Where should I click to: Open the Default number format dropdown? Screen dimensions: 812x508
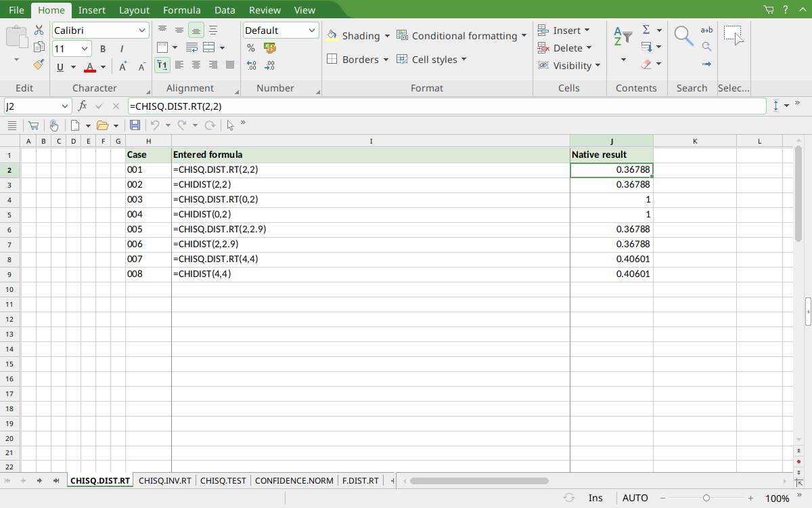[x=312, y=30]
